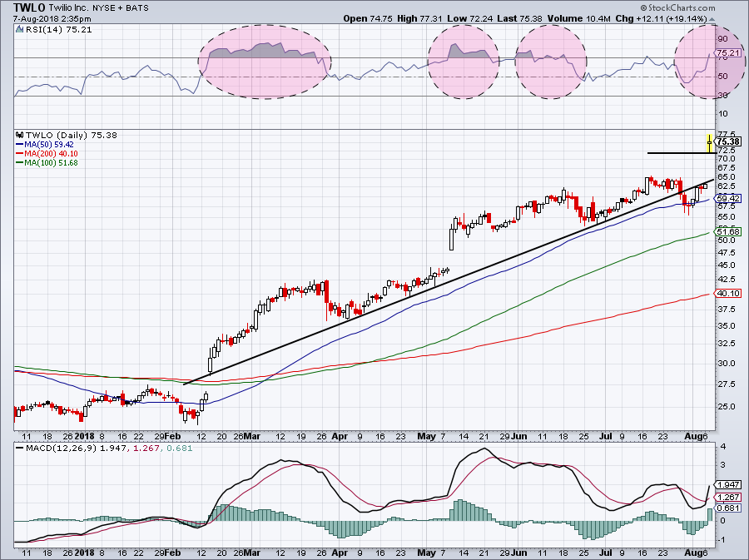The height and width of the screenshot is (560, 749).
Task: Click the MA(200) 40.10 legend text
Action: 51,153
